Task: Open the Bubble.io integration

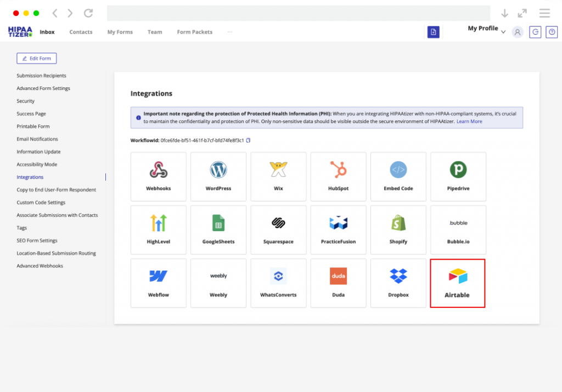Action: pyautogui.click(x=458, y=230)
